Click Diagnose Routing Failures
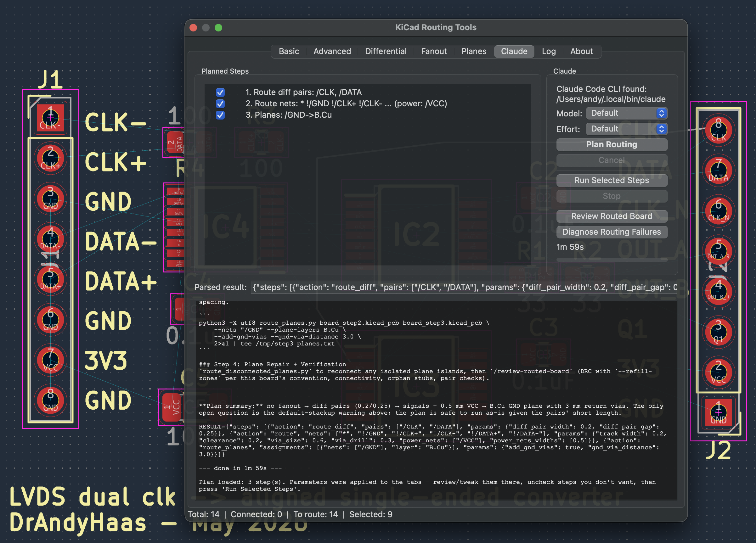This screenshot has height=543, width=756. pos(612,232)
